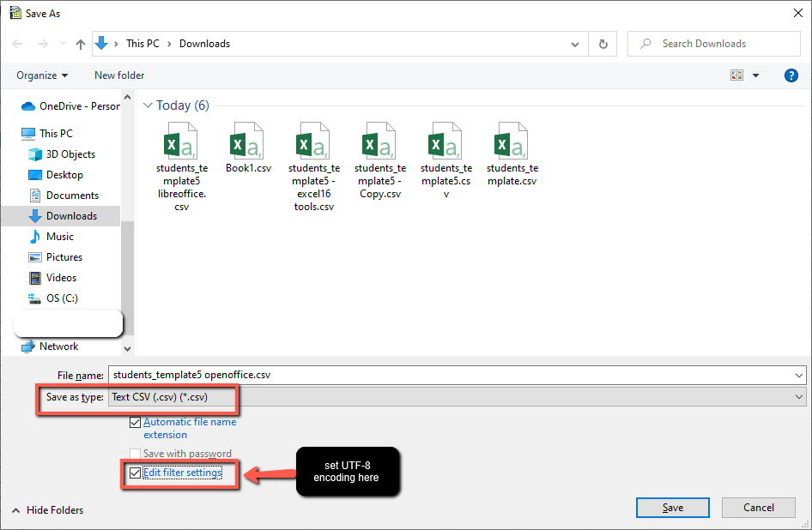Select OS (C:) drive in sidebar

53,298
